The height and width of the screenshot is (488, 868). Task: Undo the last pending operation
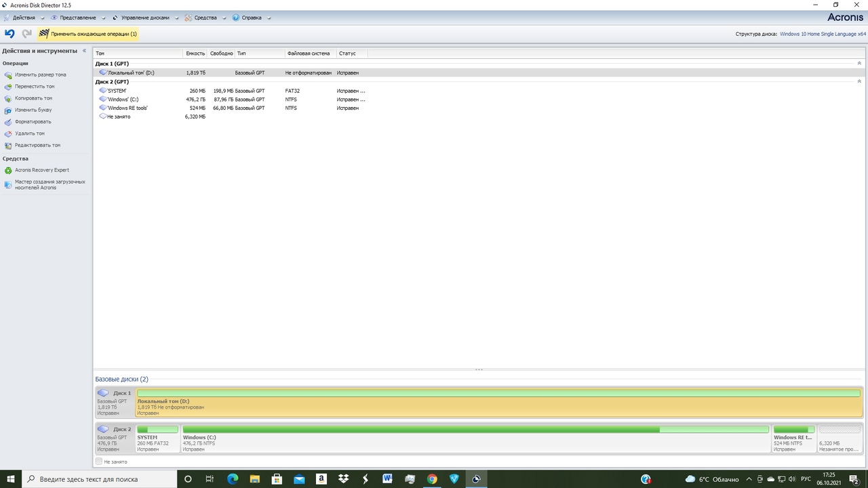click(9, 33)
